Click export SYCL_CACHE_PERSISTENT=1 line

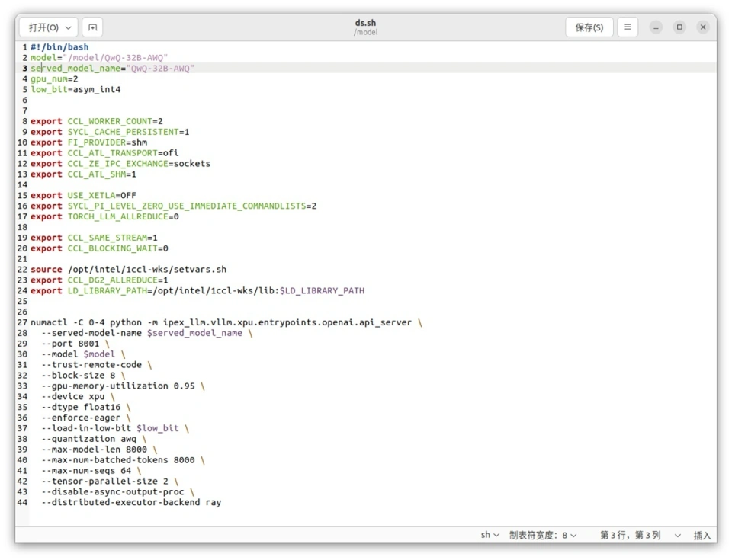coord(110,132)
